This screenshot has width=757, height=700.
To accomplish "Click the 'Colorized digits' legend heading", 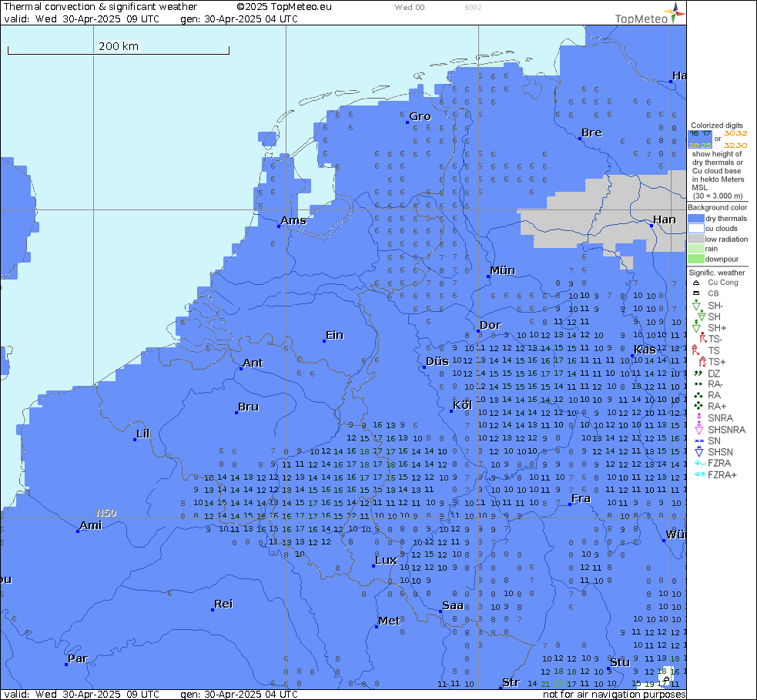I will 716,125.
